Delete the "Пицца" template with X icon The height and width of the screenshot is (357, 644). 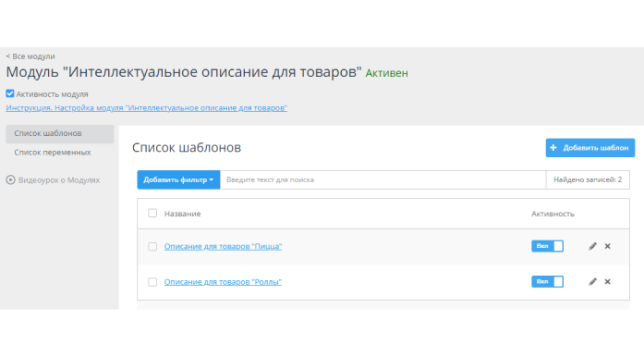click(607, 246)
